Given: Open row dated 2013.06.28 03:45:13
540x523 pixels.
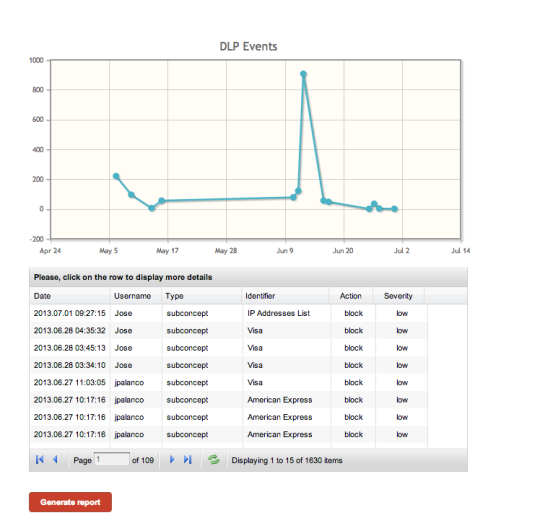Looking at the screenshot, I should 229,348.
